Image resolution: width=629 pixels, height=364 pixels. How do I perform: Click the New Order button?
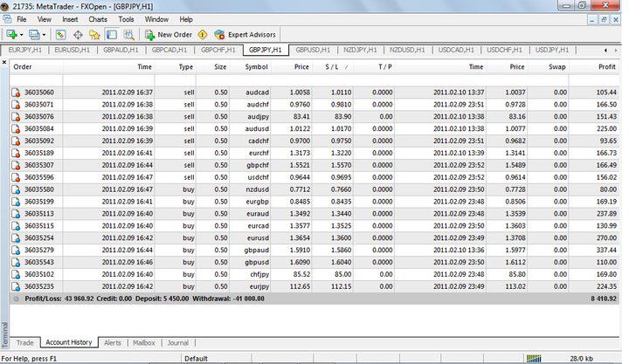pos(169,35)
